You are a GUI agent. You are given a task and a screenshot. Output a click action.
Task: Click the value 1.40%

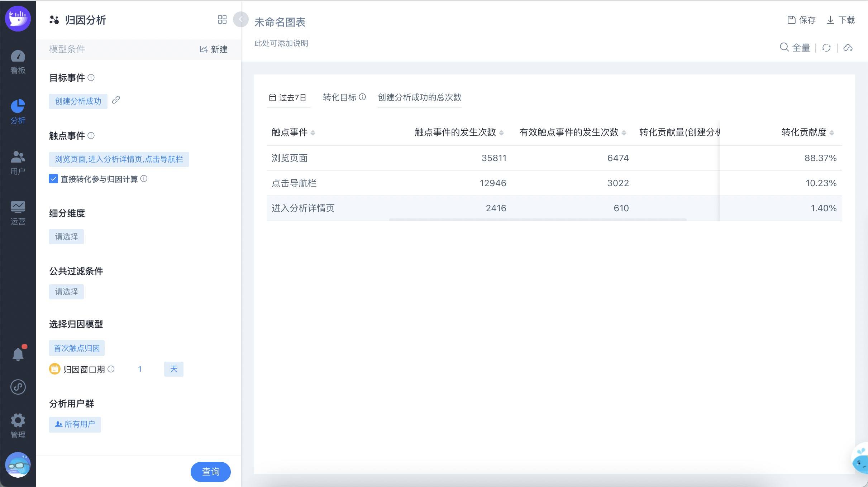[x=824, y=208]
